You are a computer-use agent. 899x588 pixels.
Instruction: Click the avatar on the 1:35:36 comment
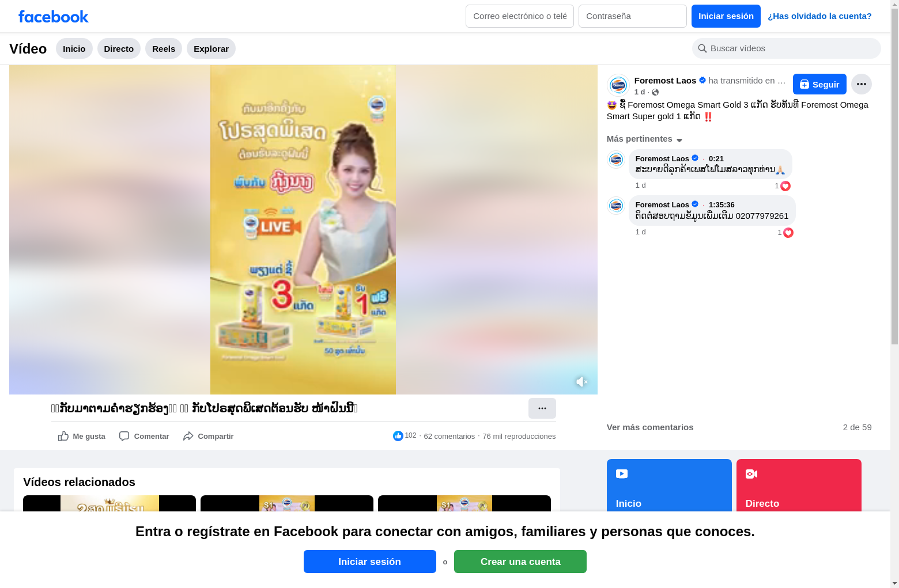tap(616, 206)
